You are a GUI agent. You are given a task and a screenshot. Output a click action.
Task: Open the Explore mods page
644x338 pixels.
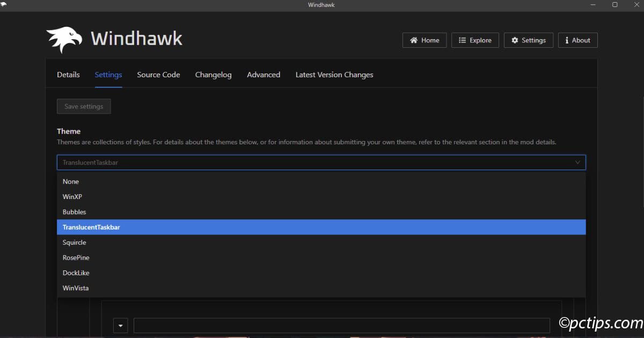click(x=475, y=40)
